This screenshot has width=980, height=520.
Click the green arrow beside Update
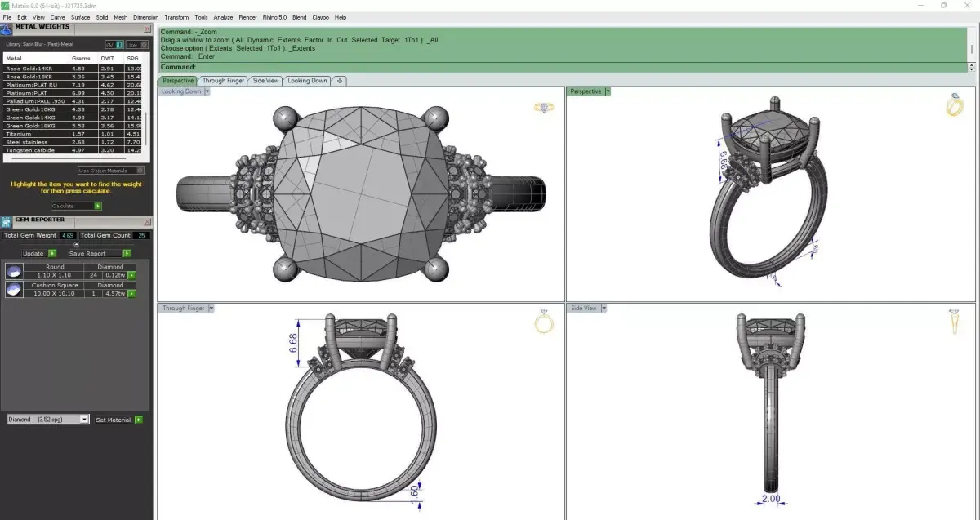pos(51,253)
